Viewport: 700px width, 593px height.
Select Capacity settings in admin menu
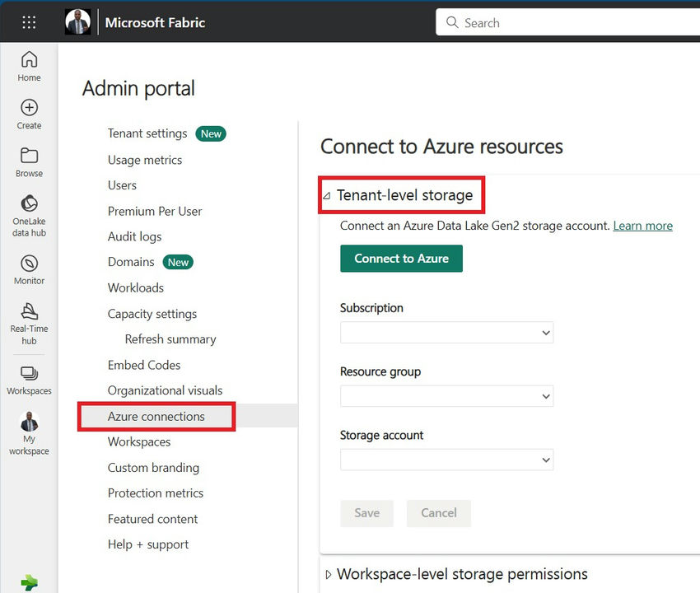(152, 314)
